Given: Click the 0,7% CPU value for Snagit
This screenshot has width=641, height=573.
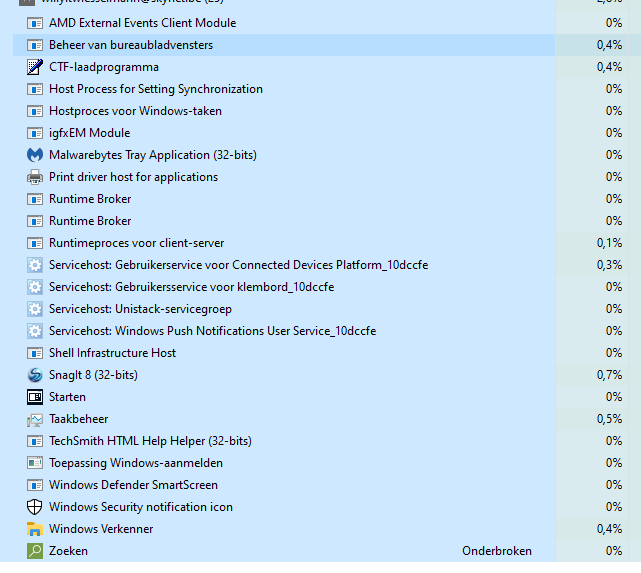Looking at the screenshot, I should click(608, 375).
